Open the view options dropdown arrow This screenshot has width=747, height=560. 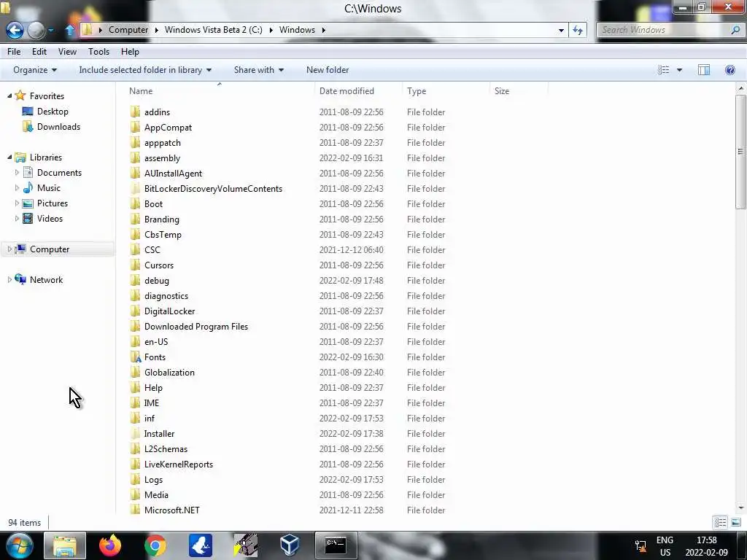tap(679, 70)
